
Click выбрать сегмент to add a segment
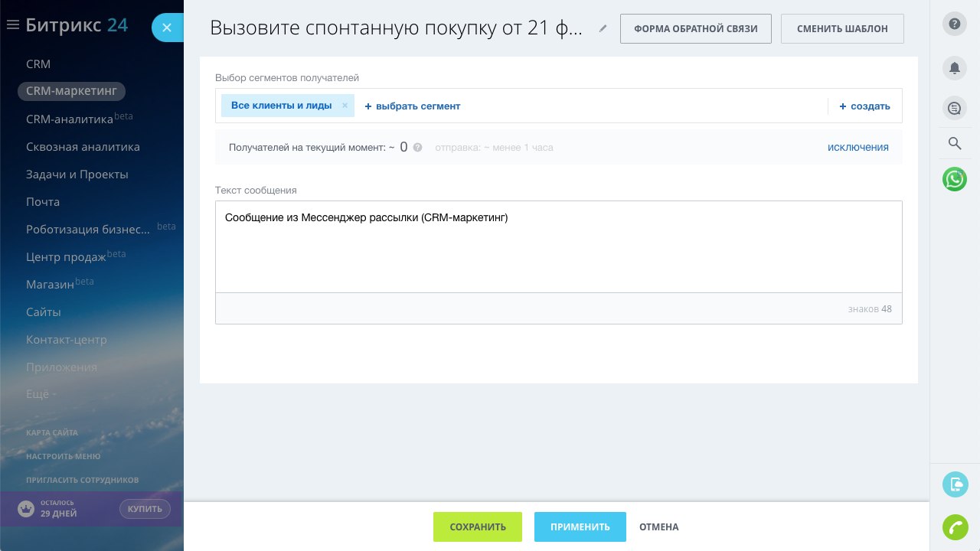413,106
